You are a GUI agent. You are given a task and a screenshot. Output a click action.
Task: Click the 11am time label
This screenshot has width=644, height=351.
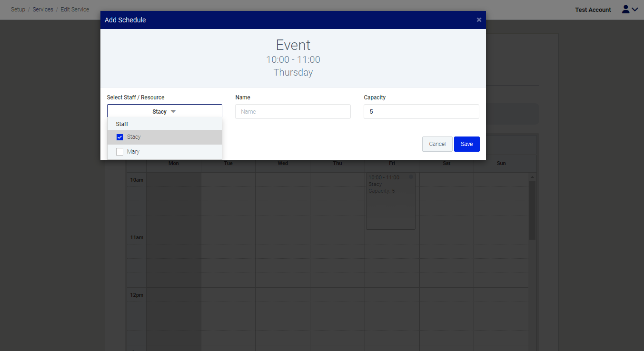click(x=137, y=237)
